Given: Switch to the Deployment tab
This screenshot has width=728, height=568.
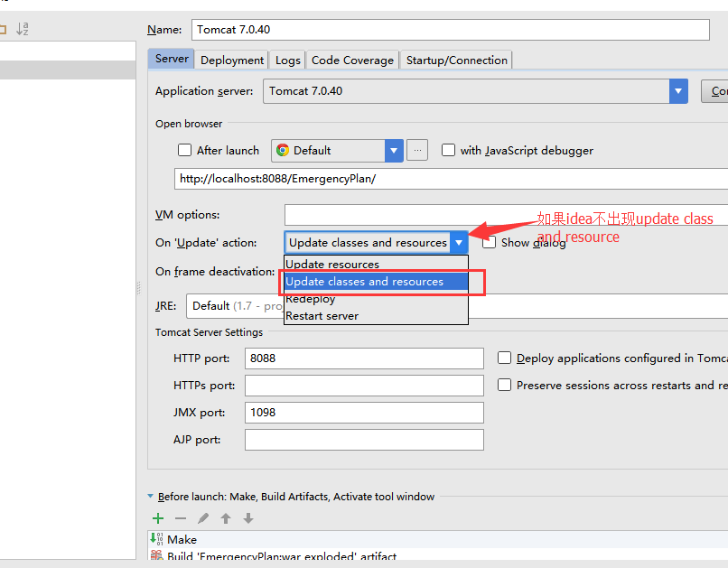Looking at the screenshot, I should click(232, 61).
